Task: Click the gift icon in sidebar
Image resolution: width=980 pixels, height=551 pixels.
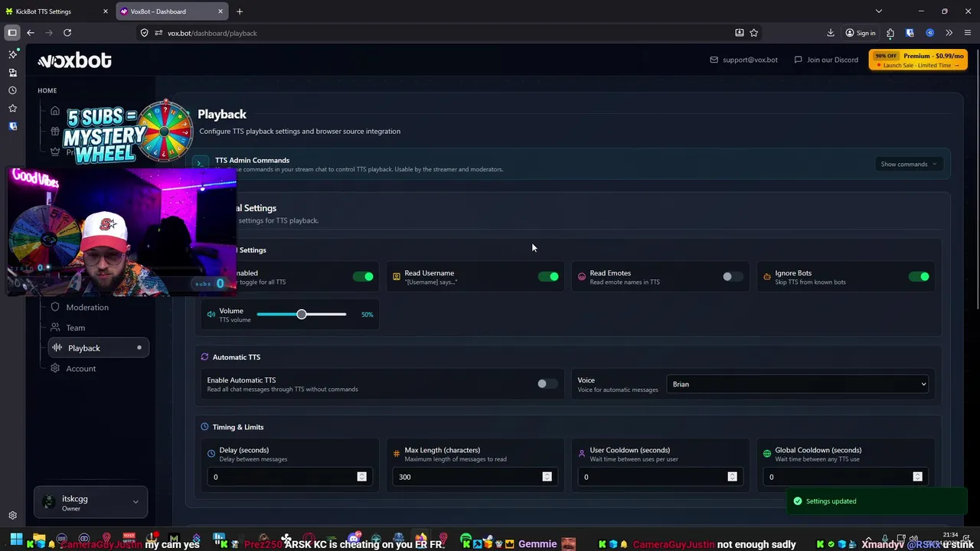Action: tap(55, 132)
